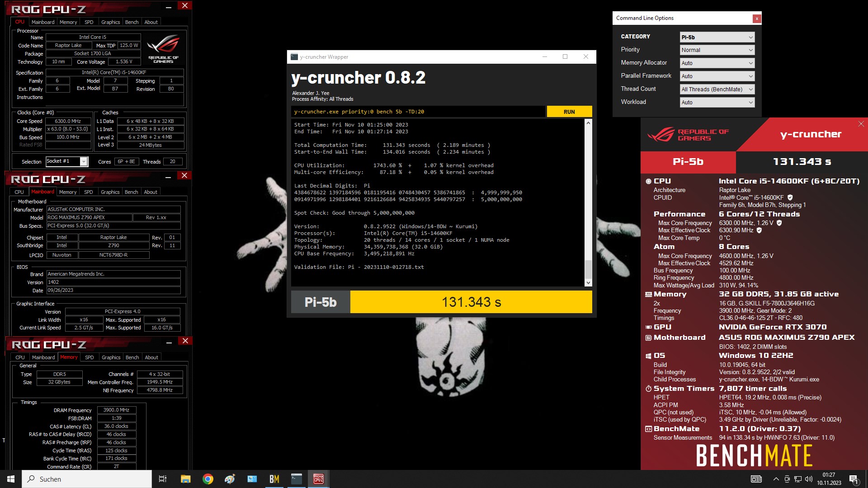Click the output scrollbar thumb

click(x=588, y=269)
